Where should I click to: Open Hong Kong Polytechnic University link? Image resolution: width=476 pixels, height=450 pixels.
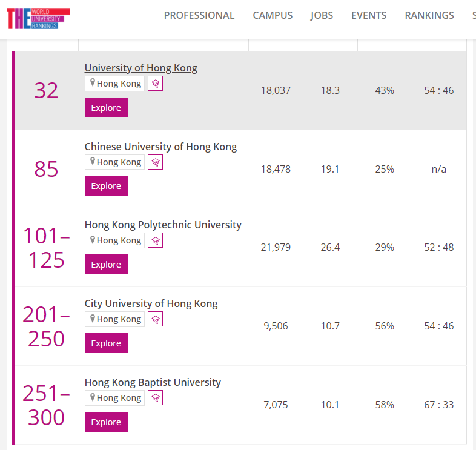(x=163, y=225)
